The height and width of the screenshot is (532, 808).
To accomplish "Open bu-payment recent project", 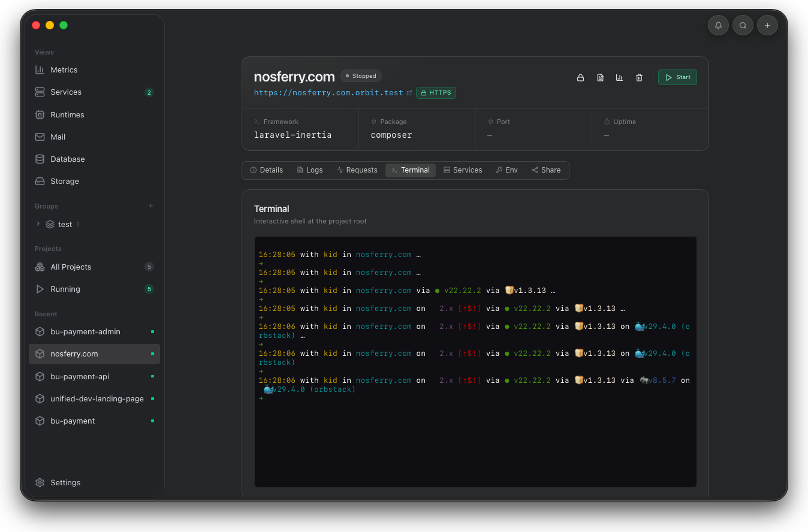I will click(x=94, y=421).
